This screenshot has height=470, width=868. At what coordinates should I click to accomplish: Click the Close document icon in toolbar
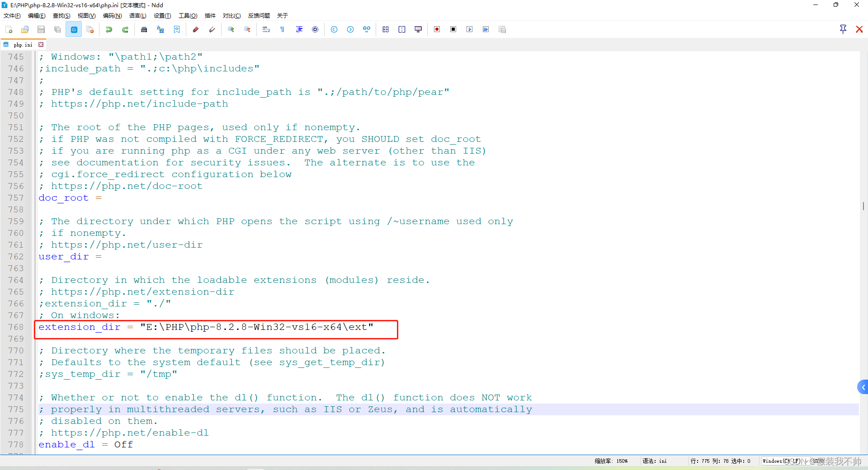(x=90, y=29)
